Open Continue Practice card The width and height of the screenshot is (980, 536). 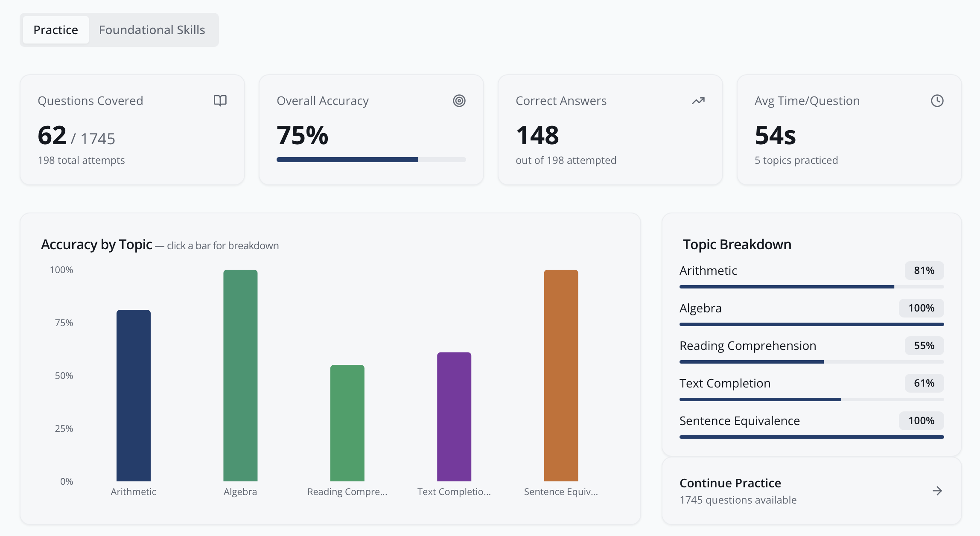point(811,491)
